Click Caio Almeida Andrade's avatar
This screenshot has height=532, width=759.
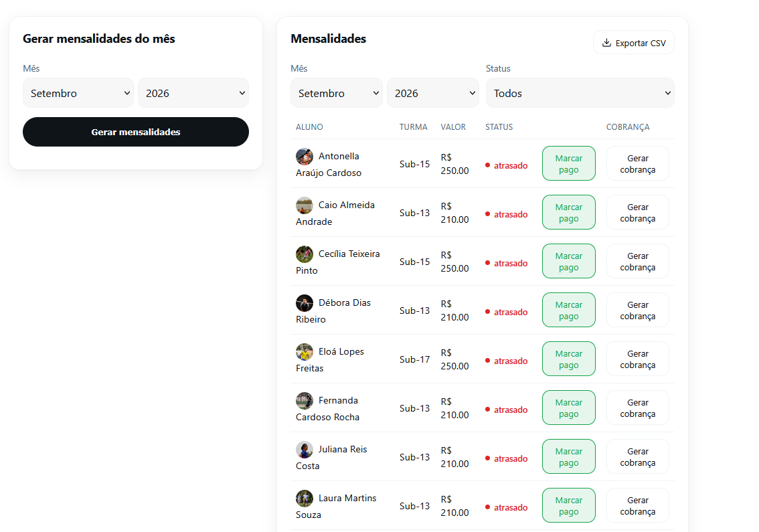point(305,205)
